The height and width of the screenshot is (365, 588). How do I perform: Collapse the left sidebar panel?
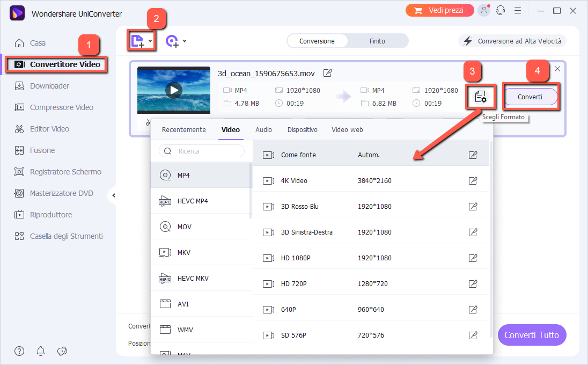click(x=113, y=195)
